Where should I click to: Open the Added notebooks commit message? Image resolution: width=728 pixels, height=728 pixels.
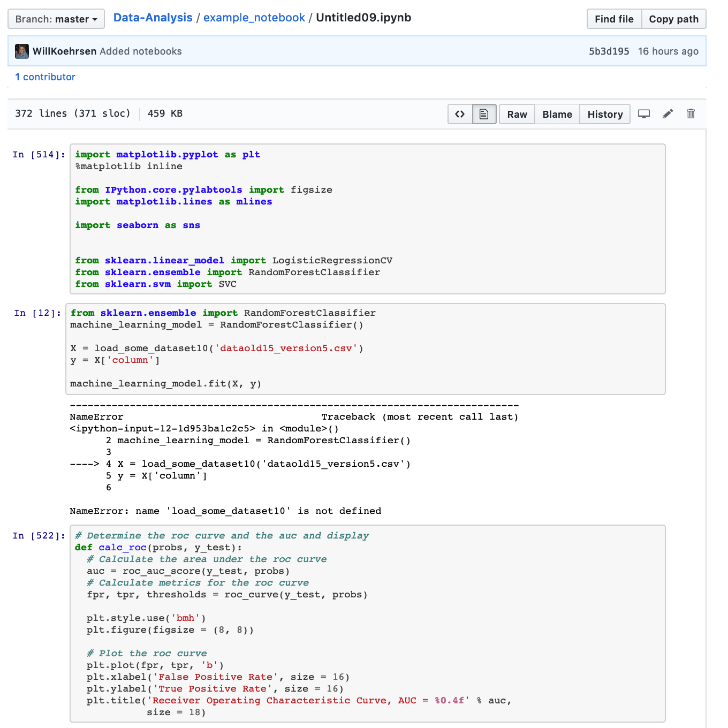[x=141, y=51]
